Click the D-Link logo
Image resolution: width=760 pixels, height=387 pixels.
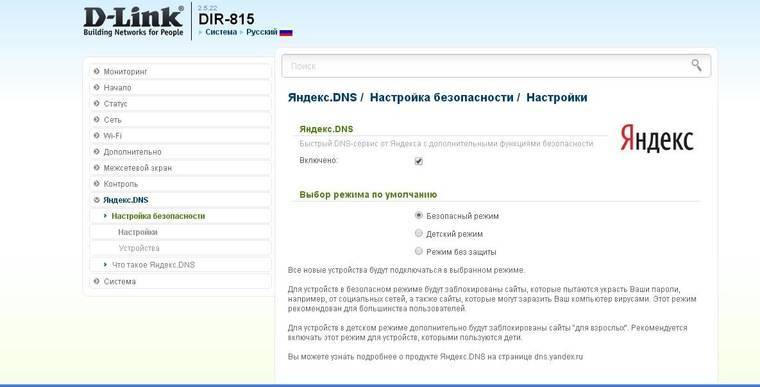click(133, 21)
